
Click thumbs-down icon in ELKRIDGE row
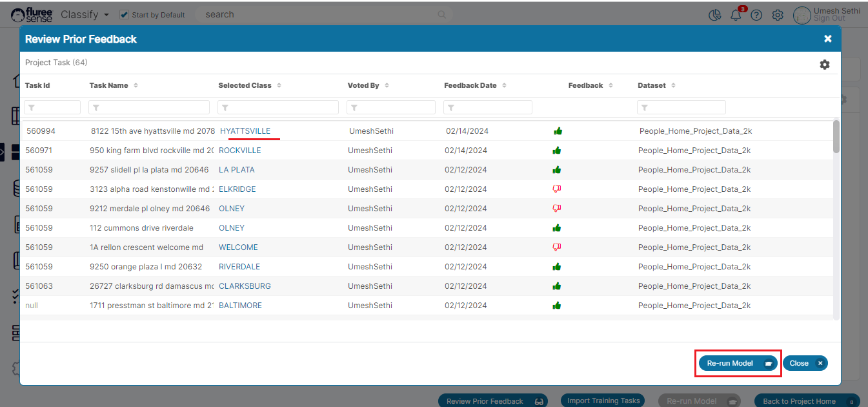coord(556,189)
